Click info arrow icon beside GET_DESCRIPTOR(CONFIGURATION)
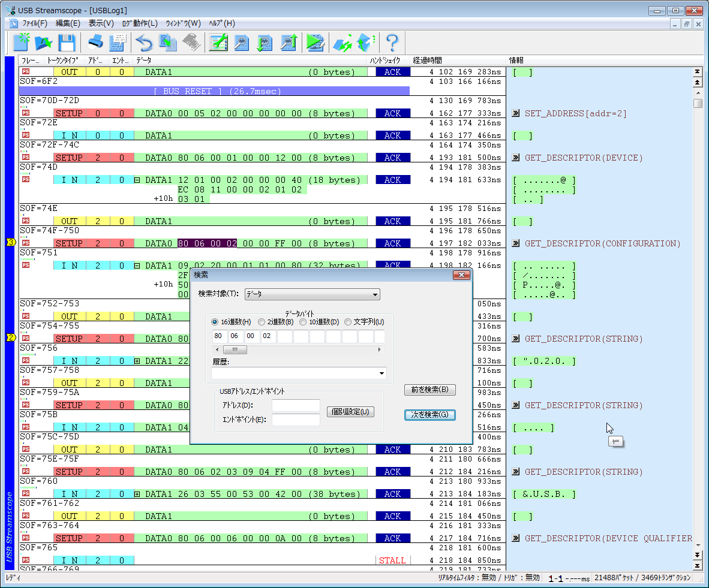This screenshot has width=709, height=588. point(515,243)
